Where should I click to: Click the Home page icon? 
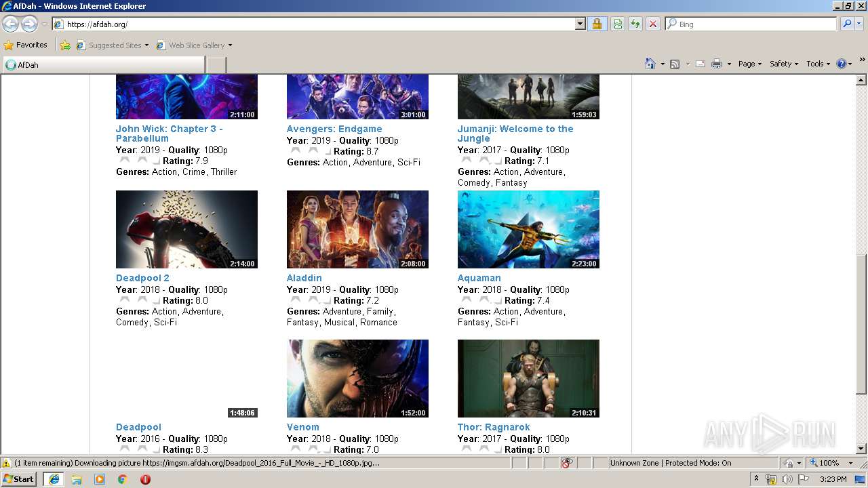point(650,64)
